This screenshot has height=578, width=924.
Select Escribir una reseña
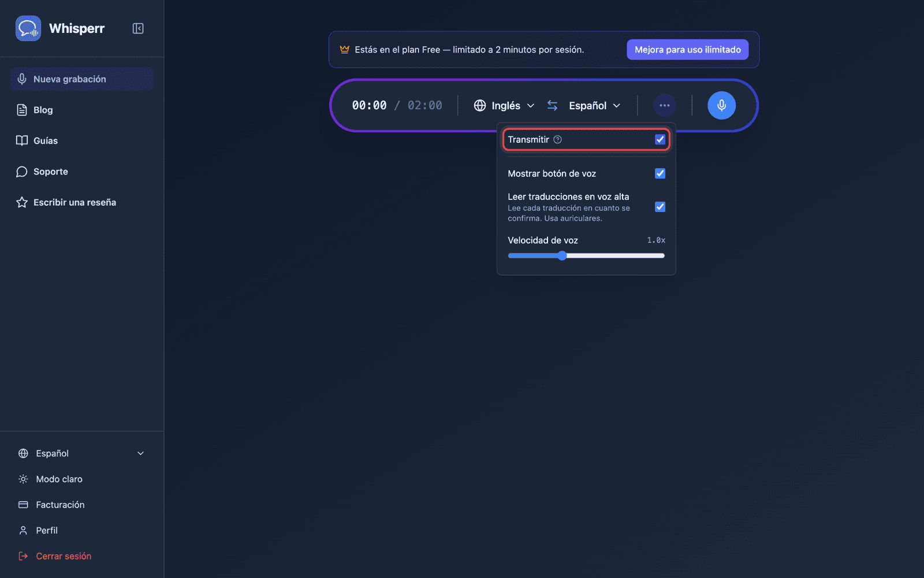[x=81, y=202]
